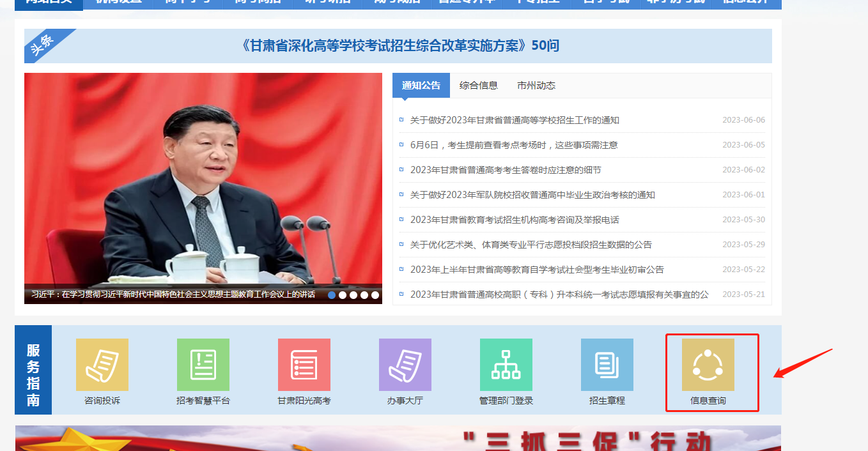Open the 咨询投诉 service icon

click(102, 364)
